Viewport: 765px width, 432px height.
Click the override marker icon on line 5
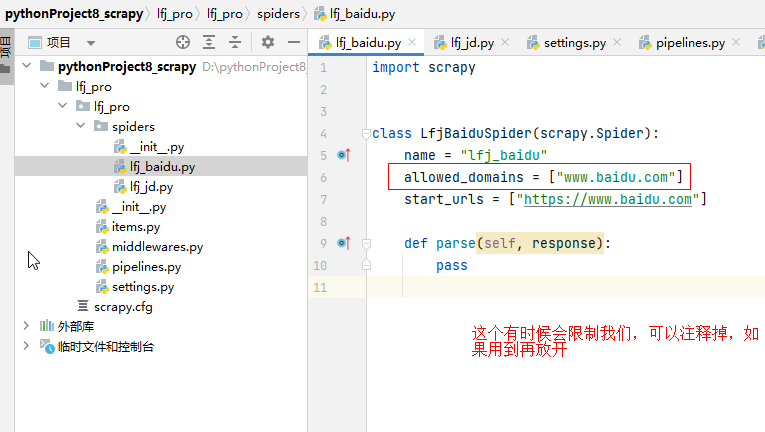click(344, 155)
